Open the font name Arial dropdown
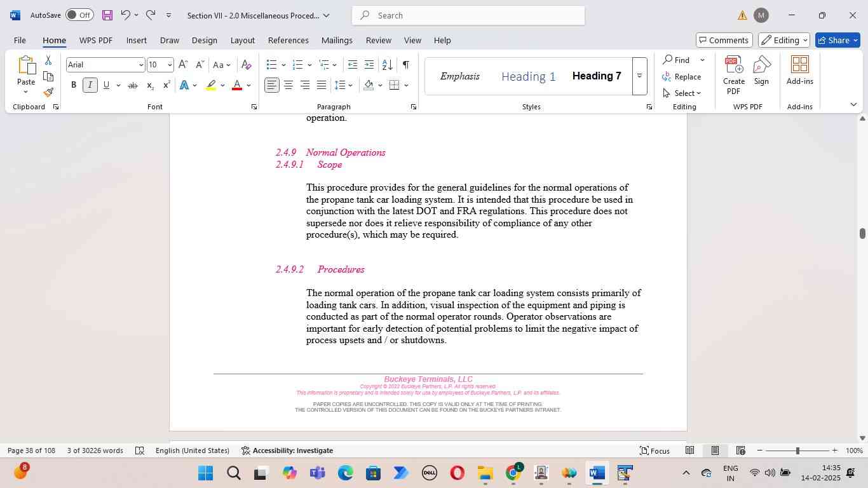Image resolution: width=868 pixels, height=488 pixels. pyautogui.click(x=140, y=65)
